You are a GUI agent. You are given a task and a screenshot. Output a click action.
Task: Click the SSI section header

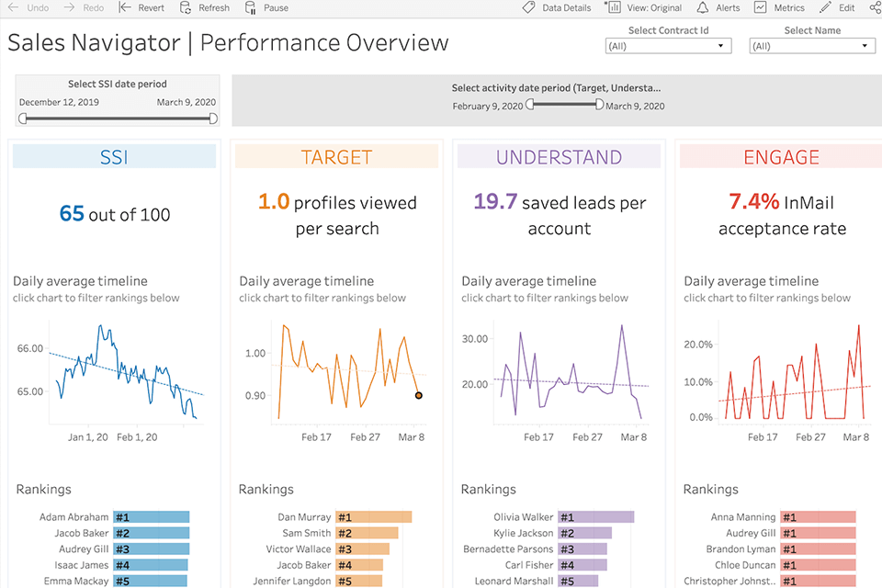pyautogui.click(x=114, y=156)
